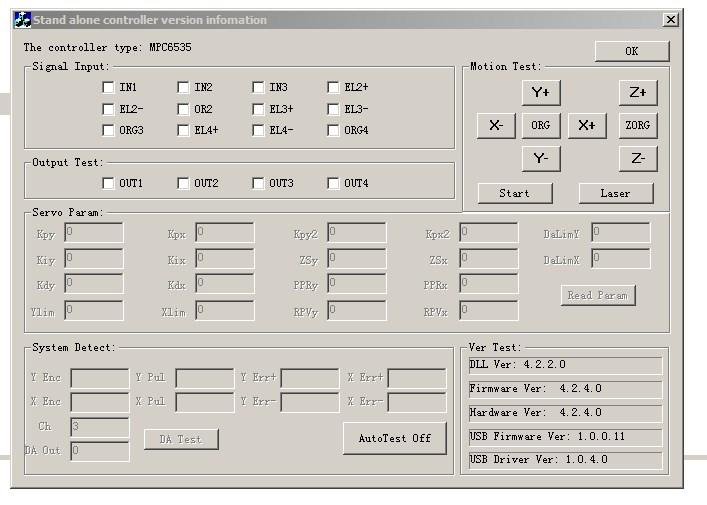The height and width of the screenshot is (505, 707).
Task: Tick the EL4- signal checkbox
Action: coord(258,130)
